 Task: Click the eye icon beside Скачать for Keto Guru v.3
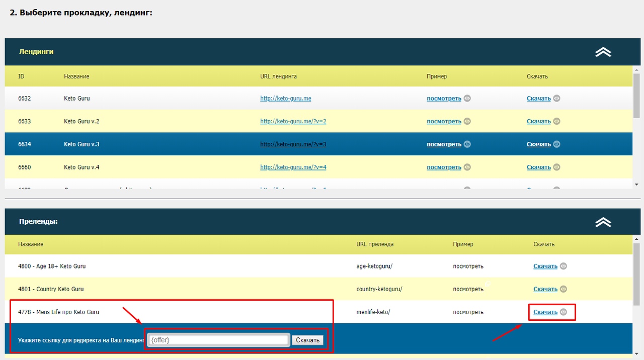point(556,144)
